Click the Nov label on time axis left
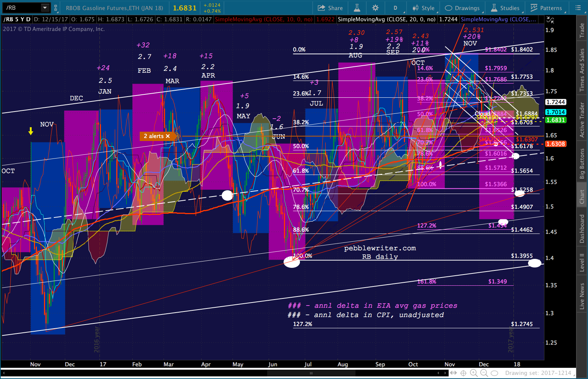 coord(35,364)
